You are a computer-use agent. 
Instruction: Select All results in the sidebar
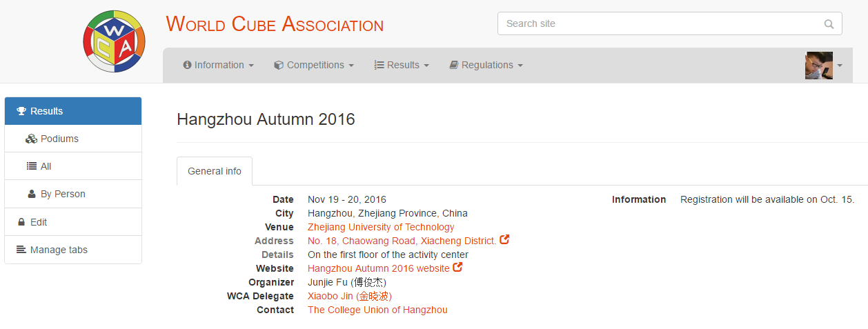(46, 166)
